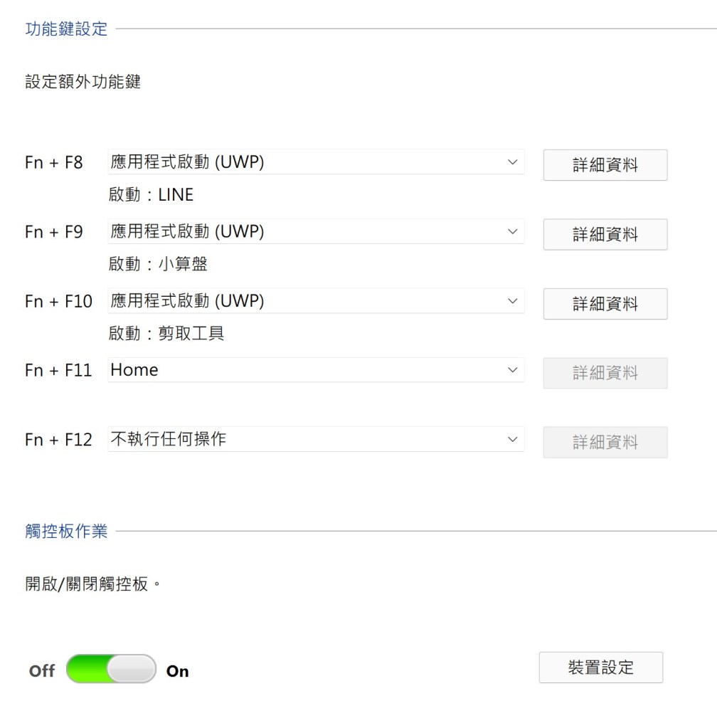Click the 設定額外功能鍵 description text

83,82
